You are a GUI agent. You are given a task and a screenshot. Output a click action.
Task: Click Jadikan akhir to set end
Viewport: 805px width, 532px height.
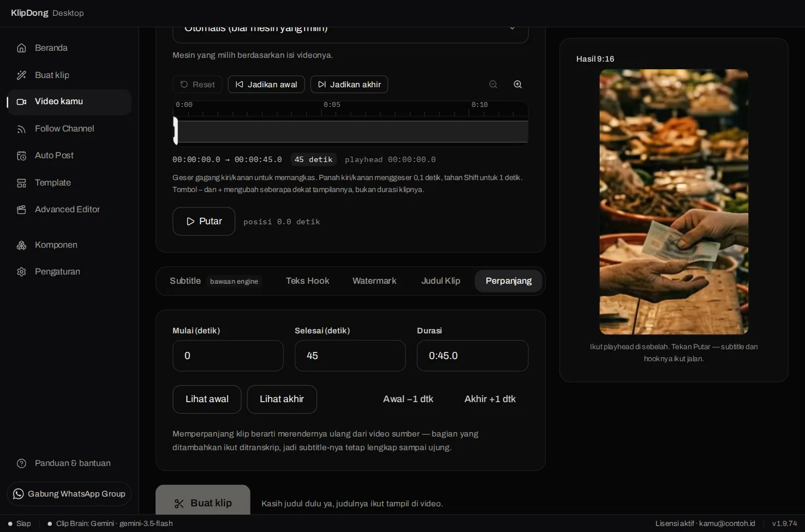349,85
